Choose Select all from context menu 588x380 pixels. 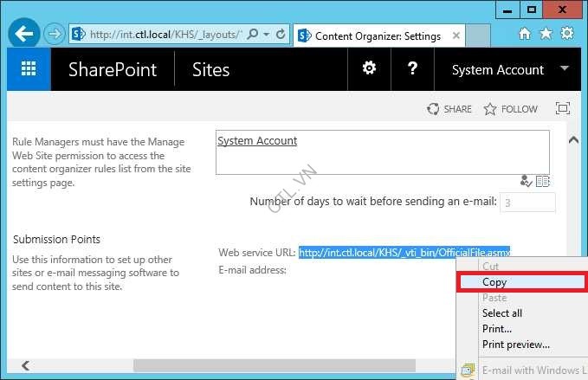click(501, 313)
